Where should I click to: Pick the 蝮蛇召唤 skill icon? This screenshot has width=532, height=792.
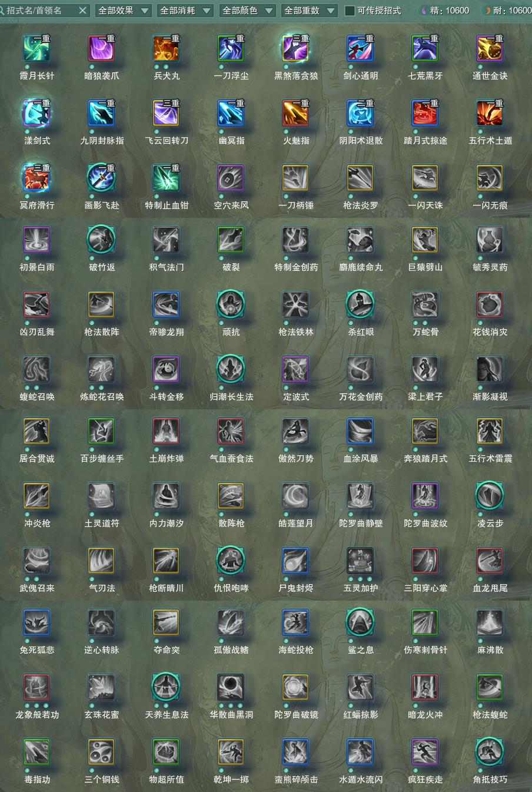pyautogui.click(x=36, y=369)
